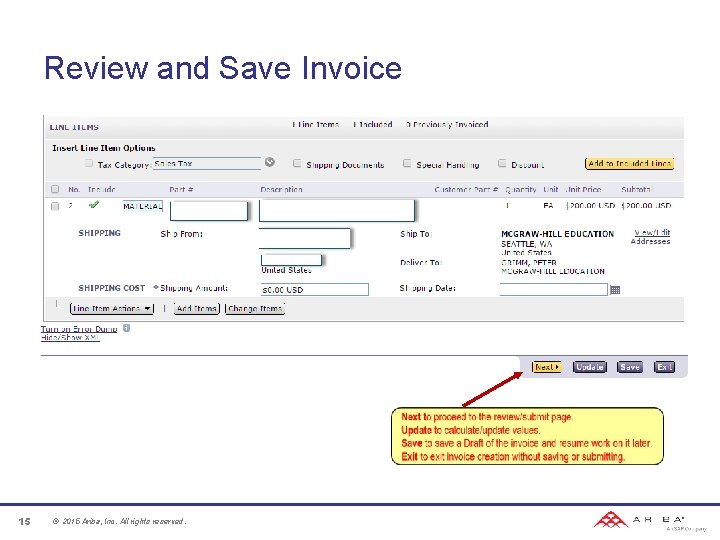Toggle the select-all checkbox in header row
The width and height of the screenshot is (720, 540).
coord(55,189)
